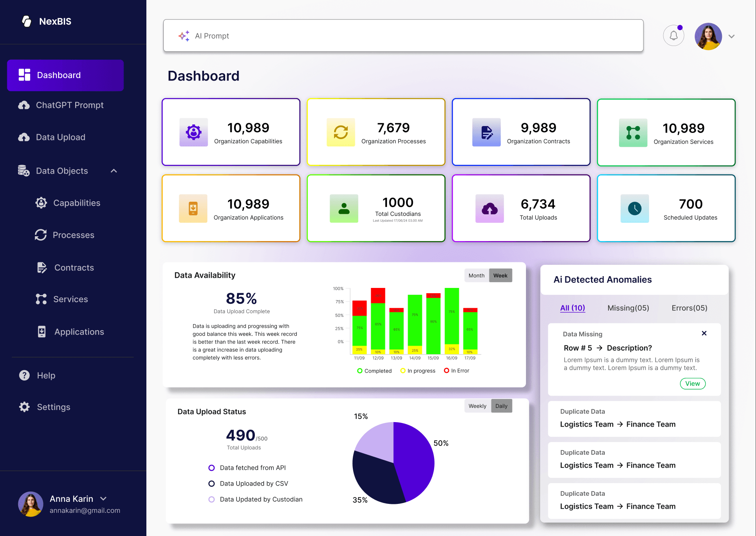This screenshot has width=756, height=536.
Task: Click the Total Custodians person icon
Action: click(x=344, y=208)
